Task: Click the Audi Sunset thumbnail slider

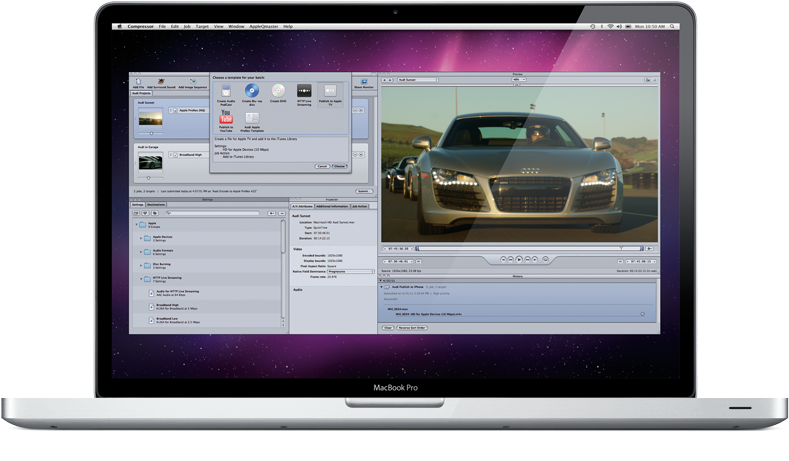Action: click(151, 131)
